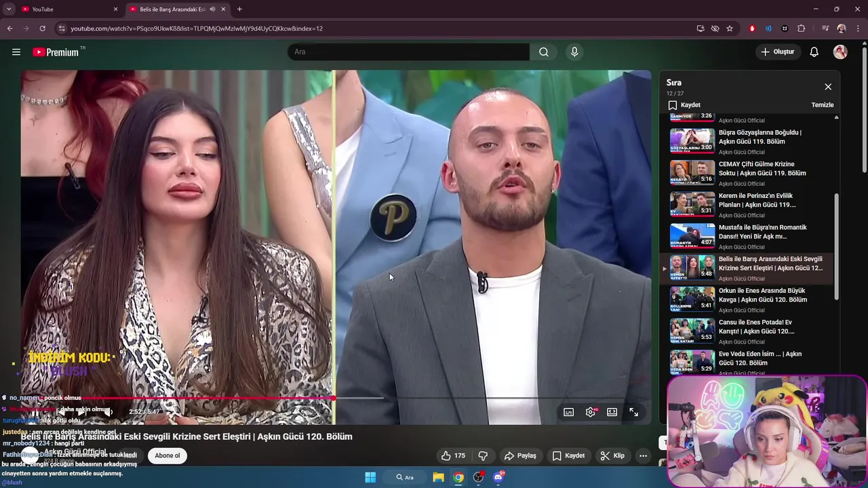Play Büşra Gözyaşlarına Boğuldu queue video
The height and width of the screenshot is (488, 868).
[748, 142]
